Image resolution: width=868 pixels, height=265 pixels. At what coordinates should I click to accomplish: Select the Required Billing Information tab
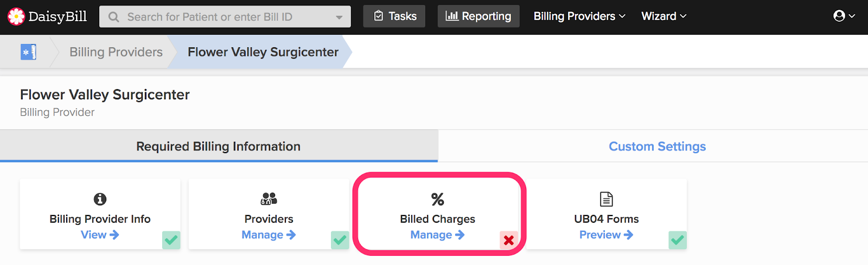[x=218, y=146]
